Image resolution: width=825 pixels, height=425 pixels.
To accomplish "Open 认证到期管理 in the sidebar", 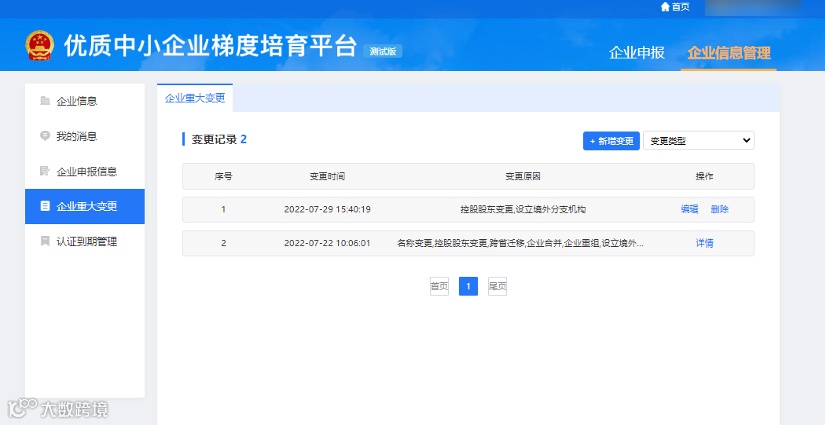I will coord(85,241).
